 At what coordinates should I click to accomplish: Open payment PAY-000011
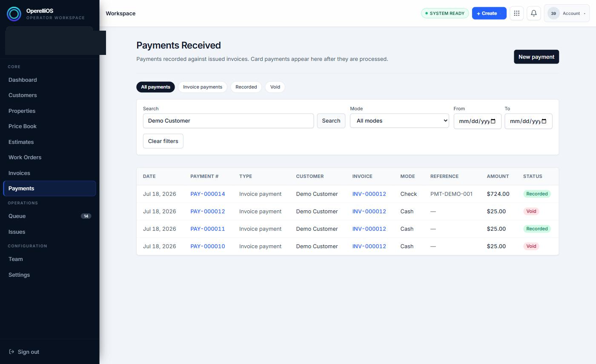[x=208, y=229]
